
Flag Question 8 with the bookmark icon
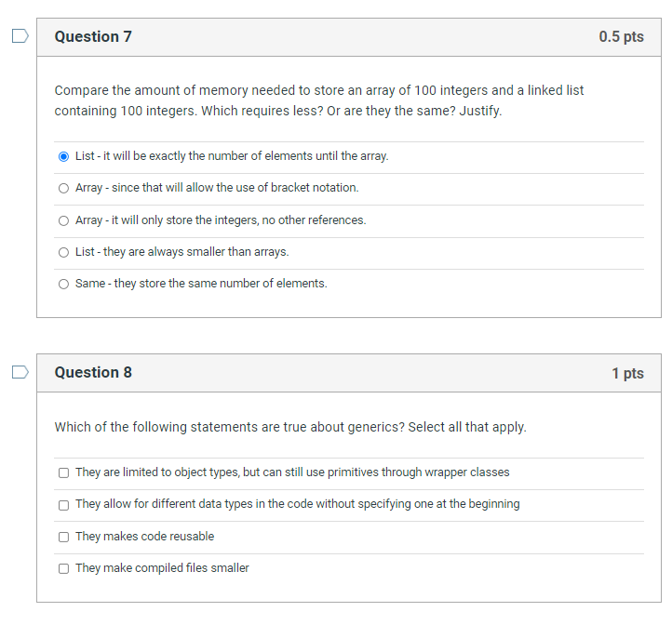(20, 372)
